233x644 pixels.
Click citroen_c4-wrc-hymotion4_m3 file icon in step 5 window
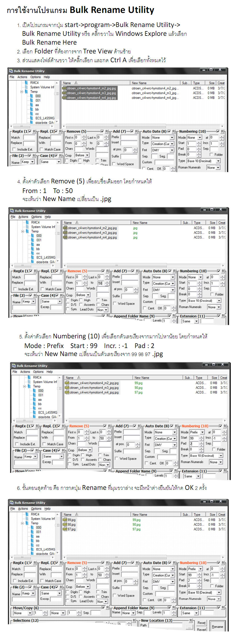click(67, 388)
